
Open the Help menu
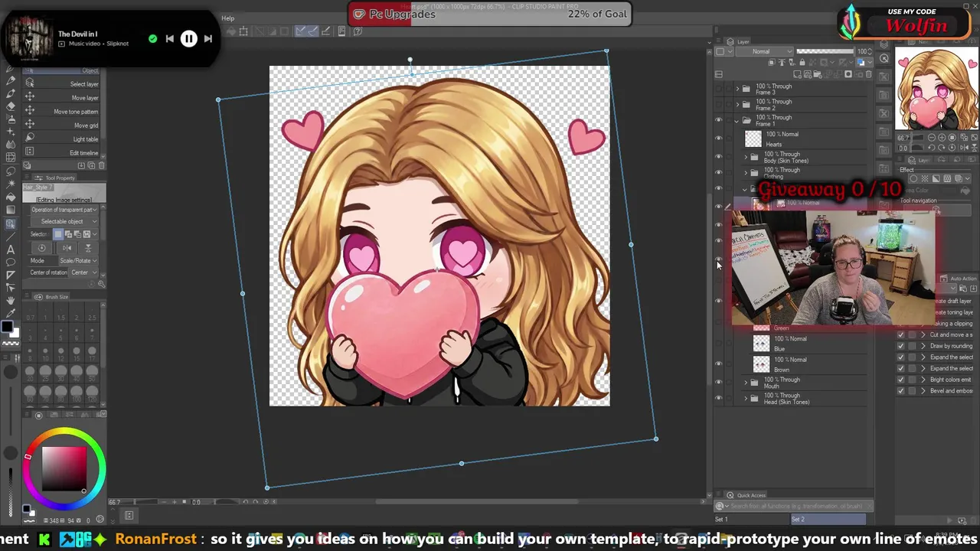tap(228, 18)
